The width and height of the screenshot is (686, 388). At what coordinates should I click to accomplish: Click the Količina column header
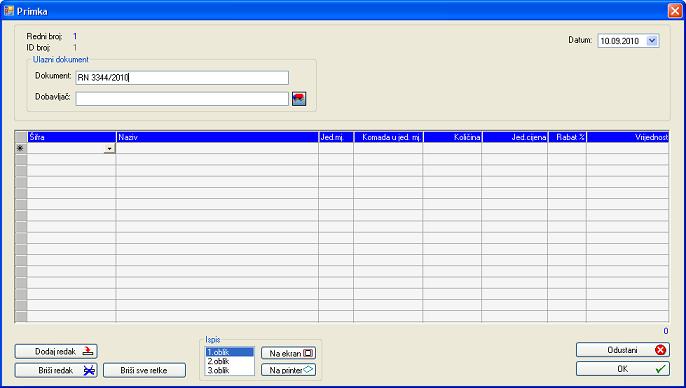[x=452, y=137]
